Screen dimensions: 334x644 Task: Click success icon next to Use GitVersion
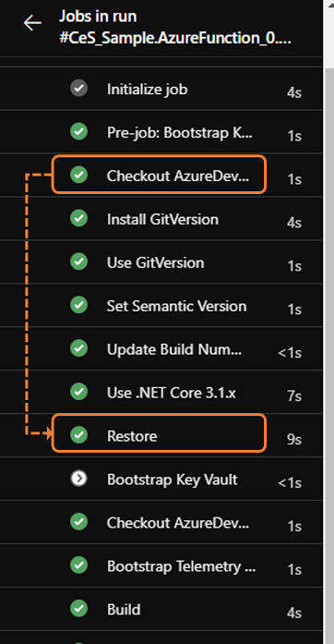(x=78, y=261)
